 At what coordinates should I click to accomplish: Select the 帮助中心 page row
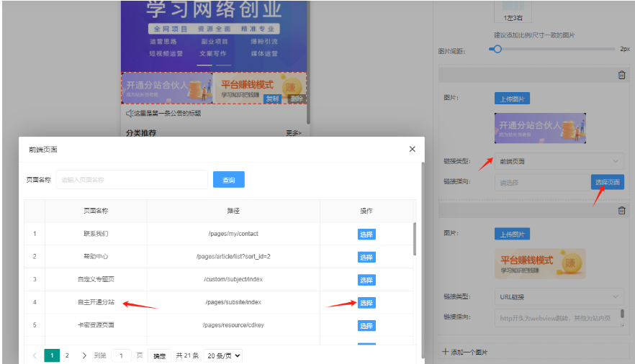tap(366, 258)
